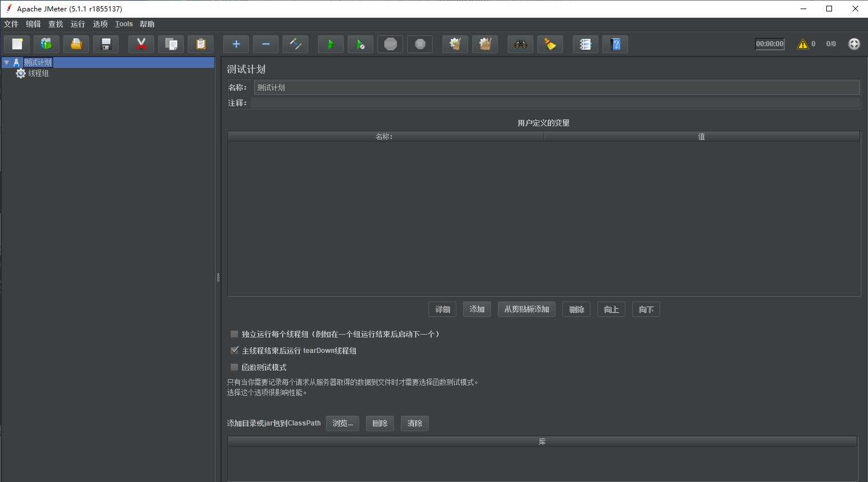Open the Templates icon in toolbar
The width and height of the screenshot is (868, 482).
46,44
